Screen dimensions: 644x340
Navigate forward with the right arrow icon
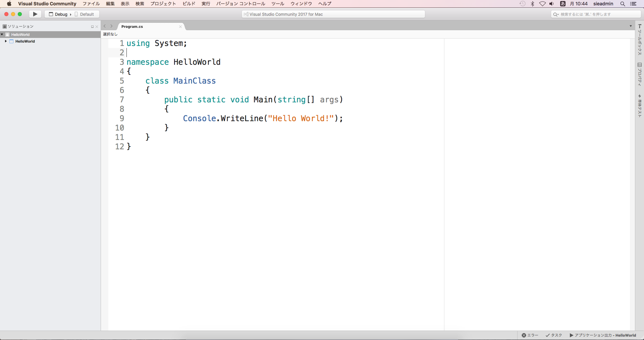112,26
